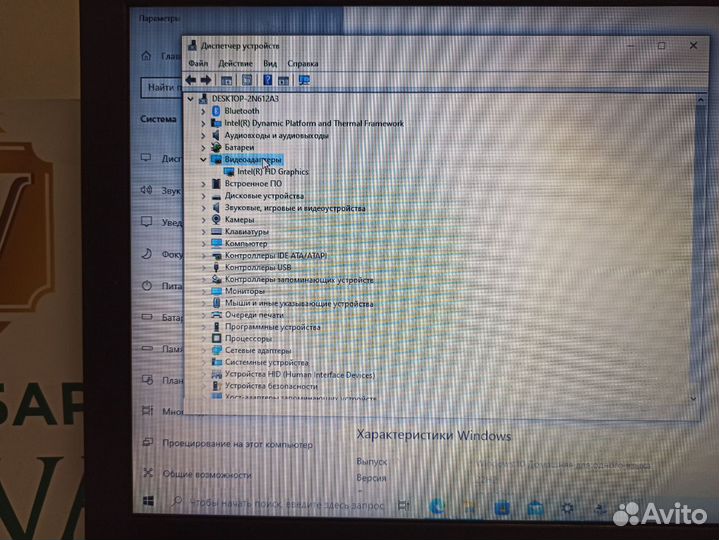Select Контроллеры IDE ATA/ATAPI item
The height and width of the screenshot is (540, 719).
coord(276,255)
